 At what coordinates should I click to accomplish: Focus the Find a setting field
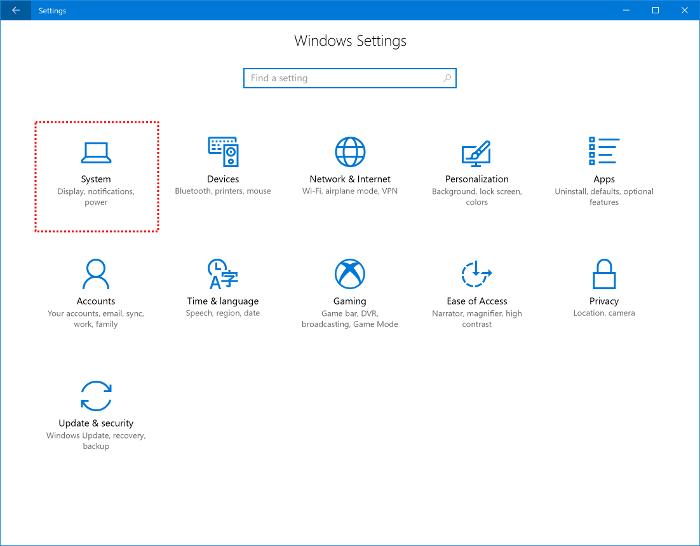pyautogui.click(x=350, y=78)
